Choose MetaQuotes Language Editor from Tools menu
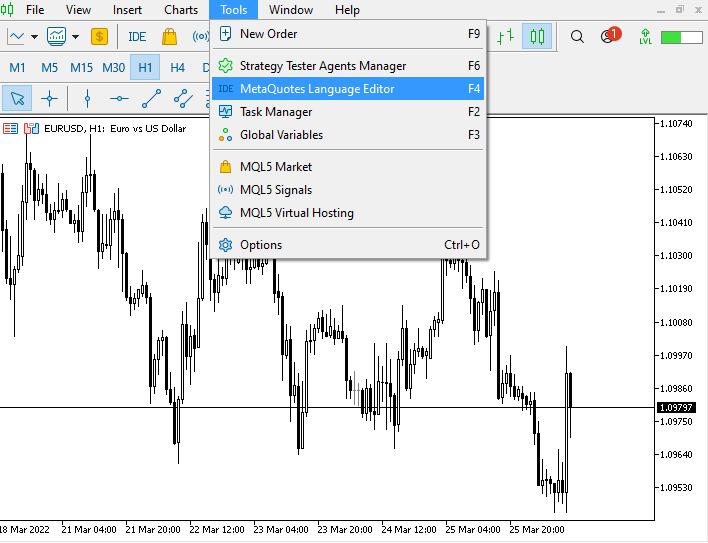The height and width of the screenshot is (543, 708). (x=317, y=89)
